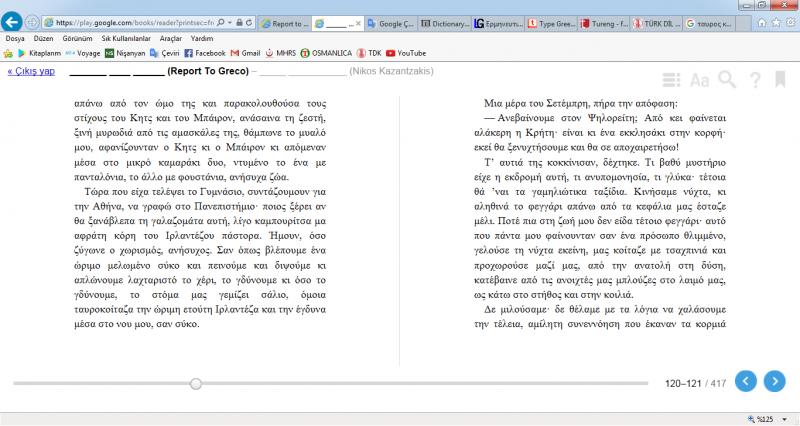The width and height of the screenshot is (800, 426).
Task: Bookmark this page with ribbon icon
Action: tap(780, 79)
